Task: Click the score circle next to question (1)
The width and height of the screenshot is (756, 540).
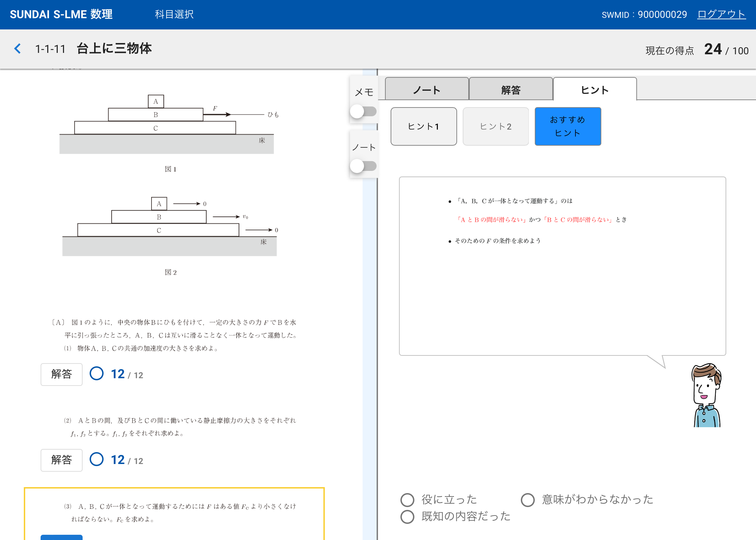Action: click(97, 374)
